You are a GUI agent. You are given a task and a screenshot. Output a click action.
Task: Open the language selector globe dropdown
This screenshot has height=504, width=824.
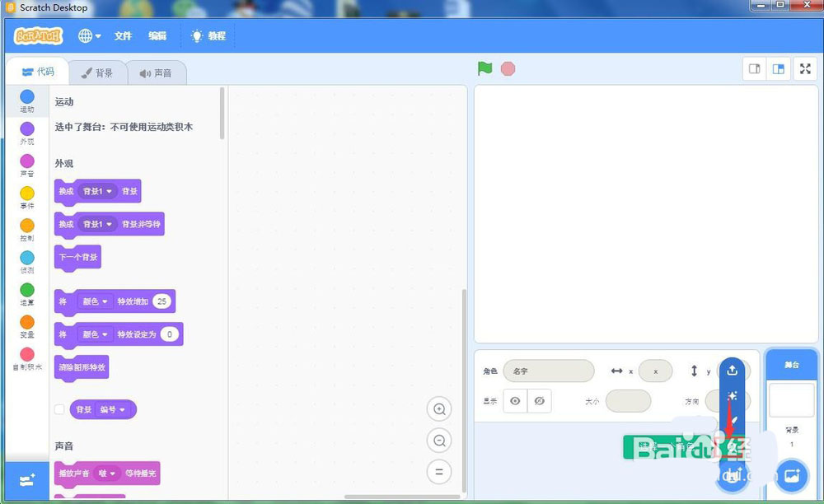pos(89,36)
